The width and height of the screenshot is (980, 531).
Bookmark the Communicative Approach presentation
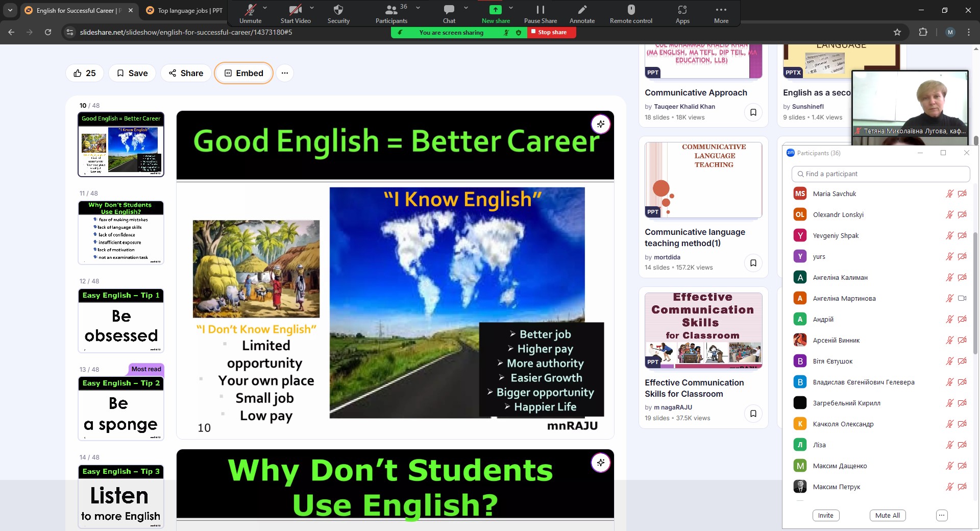(x=753, y=112)
